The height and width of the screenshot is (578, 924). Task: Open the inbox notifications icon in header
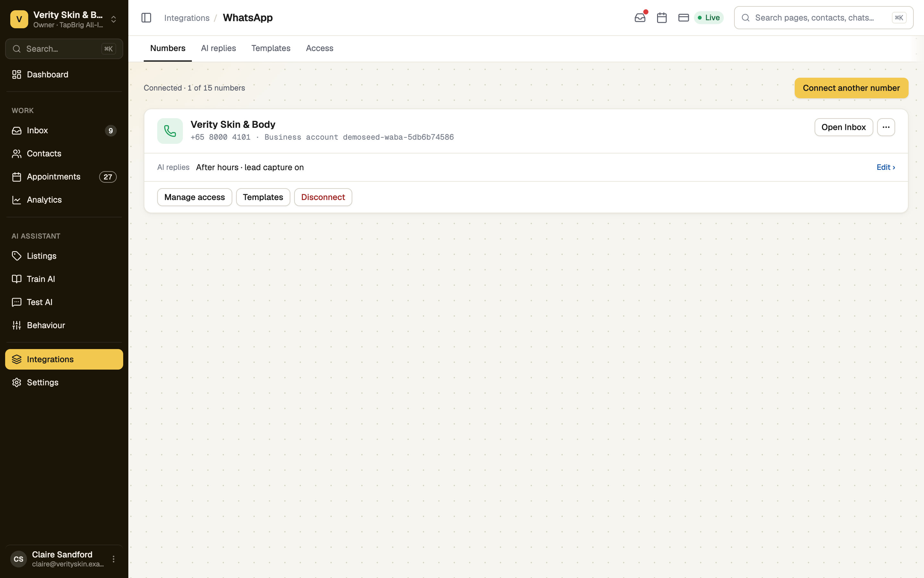[640, 18]
